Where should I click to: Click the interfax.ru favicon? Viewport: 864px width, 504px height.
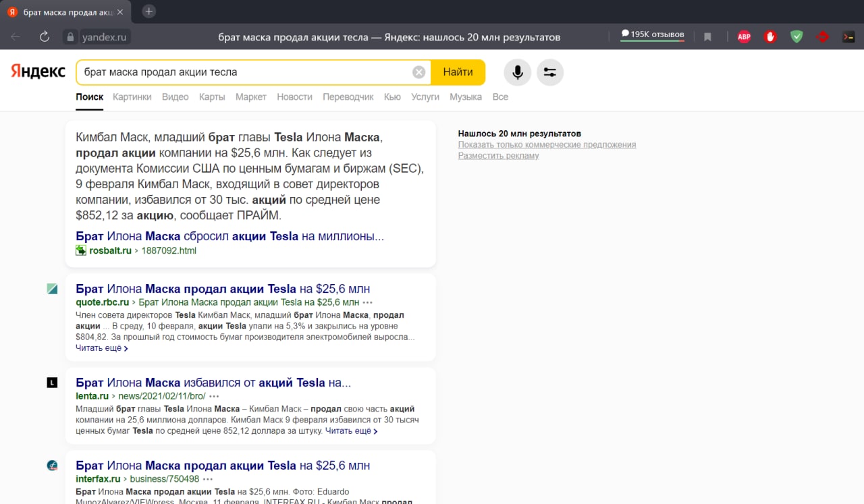point(52,466)
